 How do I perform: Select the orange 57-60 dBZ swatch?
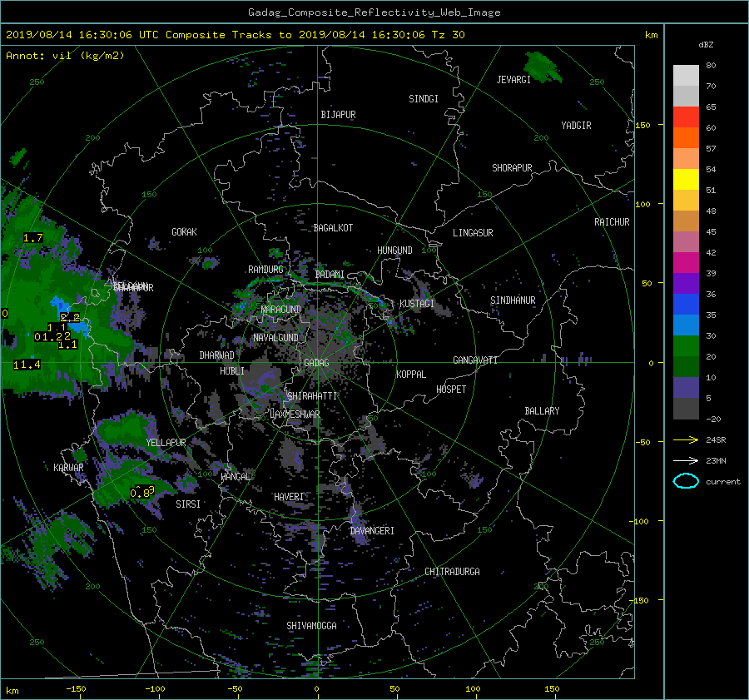coord(686,137)
